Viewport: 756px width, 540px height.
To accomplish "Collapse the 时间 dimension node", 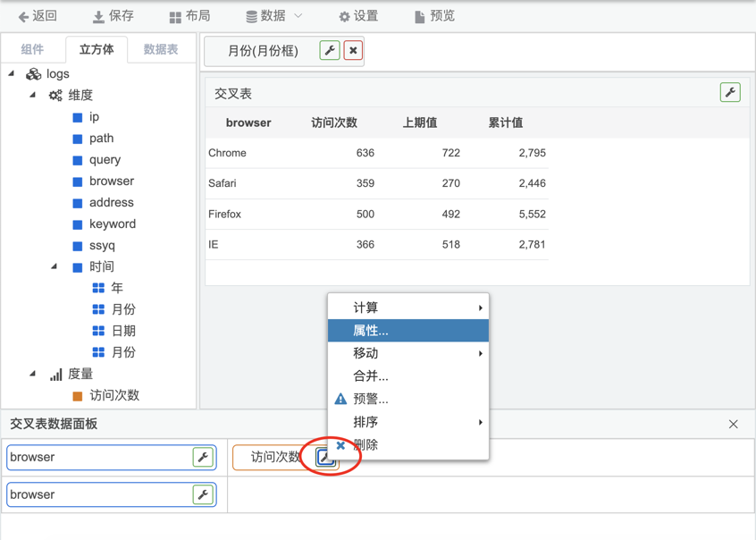I will tap(55, 266).
